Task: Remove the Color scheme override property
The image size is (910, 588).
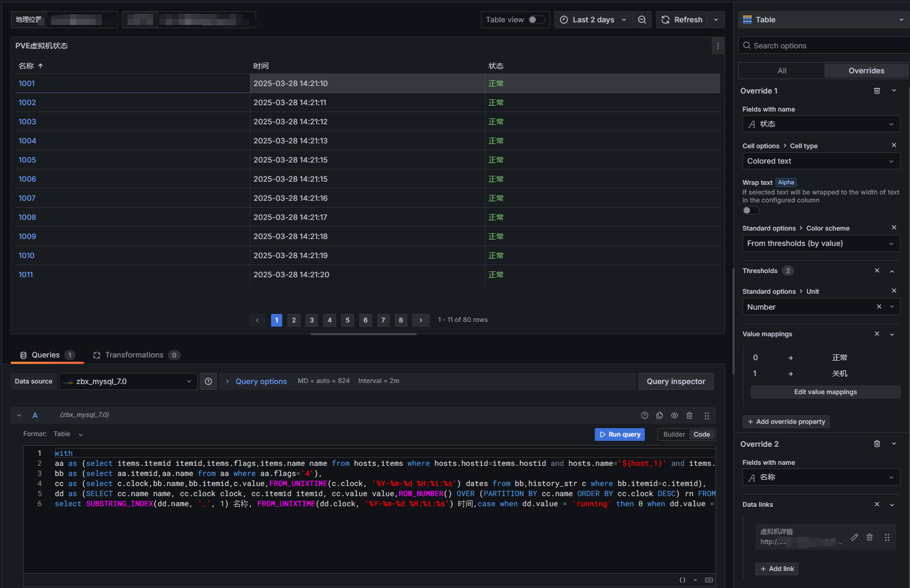Action: [894, 228]
